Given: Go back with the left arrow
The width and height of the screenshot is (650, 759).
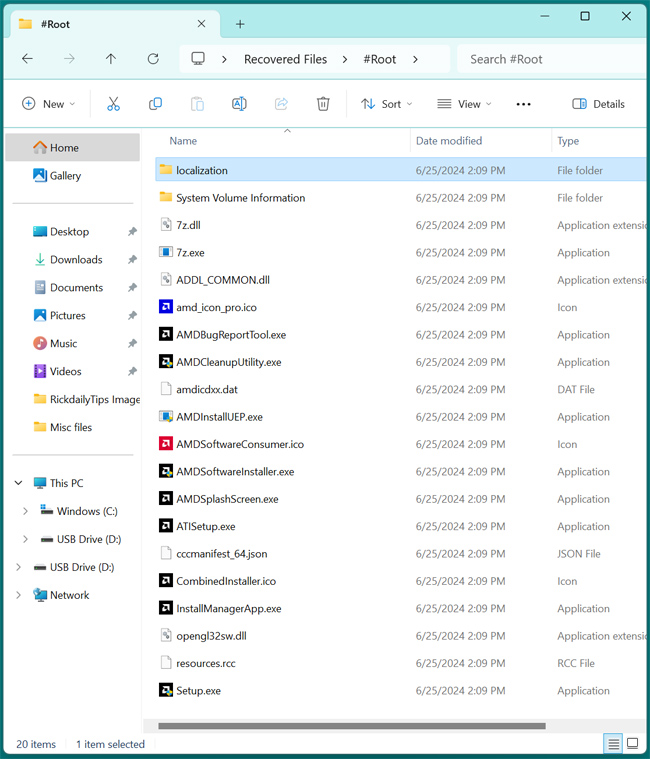Looking at the screenshot, I should [28, 59].
